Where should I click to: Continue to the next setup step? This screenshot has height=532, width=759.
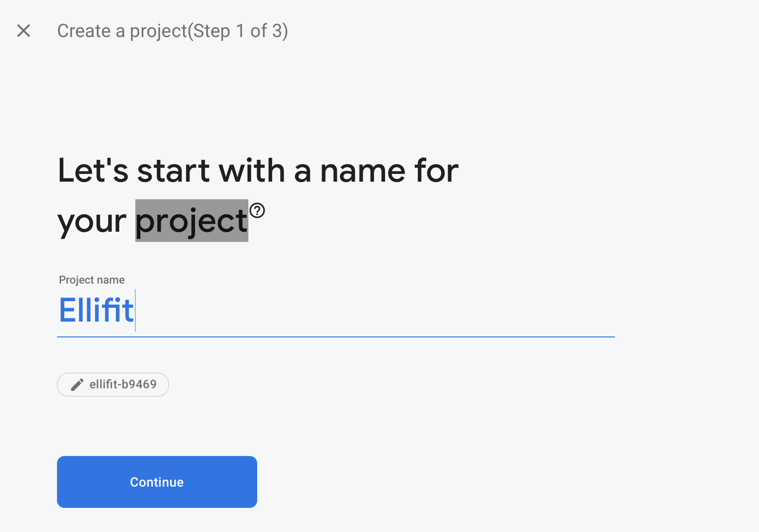click(x=157, y=482)
